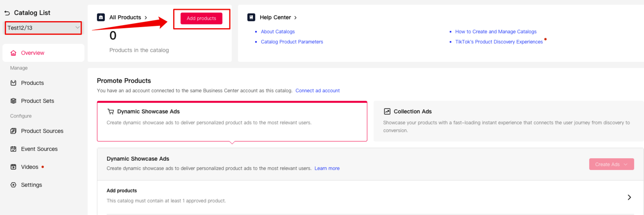644x215 pixels.
Task: Click the Product Sets layers icon
Action: pos(13,101)
